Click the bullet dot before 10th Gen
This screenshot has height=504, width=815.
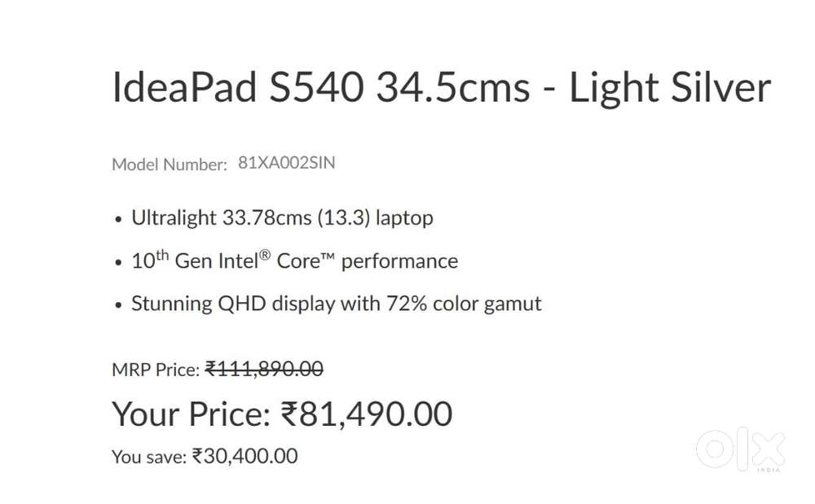118,263
